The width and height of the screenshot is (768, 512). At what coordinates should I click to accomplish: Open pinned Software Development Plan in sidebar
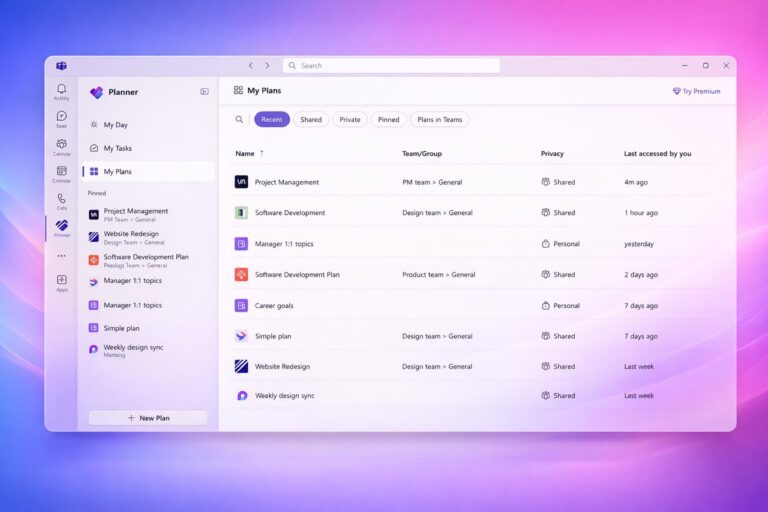pyautogui.click(x=148, y=261)
